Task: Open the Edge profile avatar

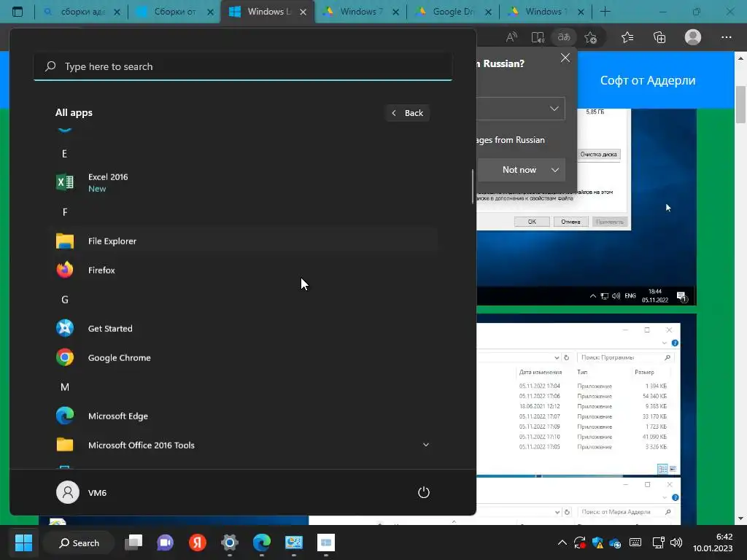Action: 693,37
